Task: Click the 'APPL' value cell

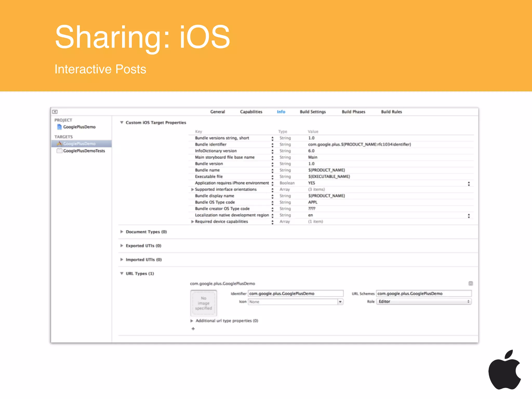Action: click(313, 202)
